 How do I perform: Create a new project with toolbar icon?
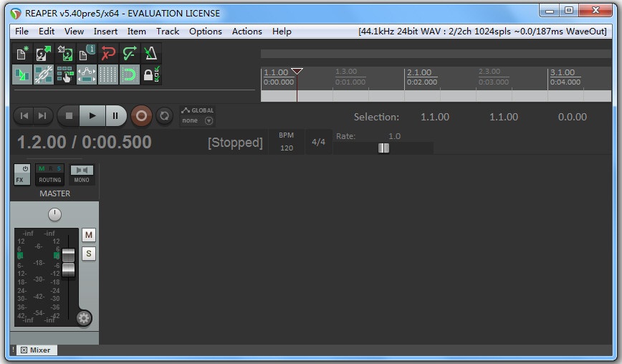22,53
